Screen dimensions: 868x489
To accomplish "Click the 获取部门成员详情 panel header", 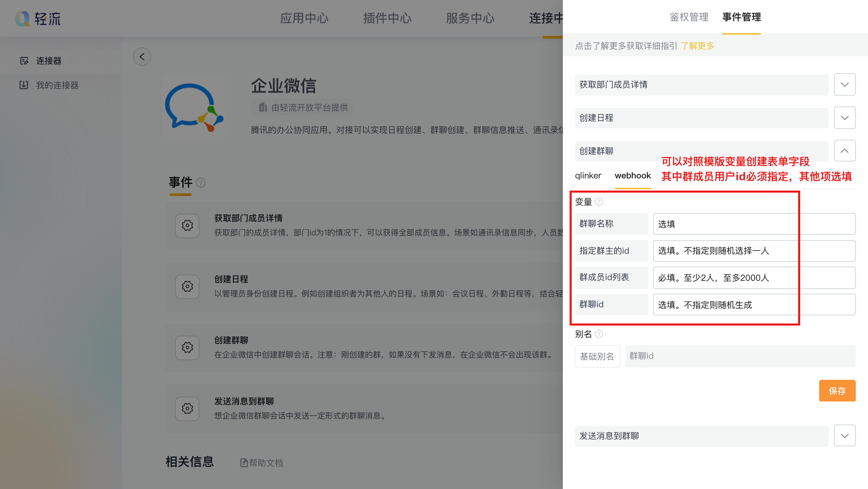I will pos(702,85).
